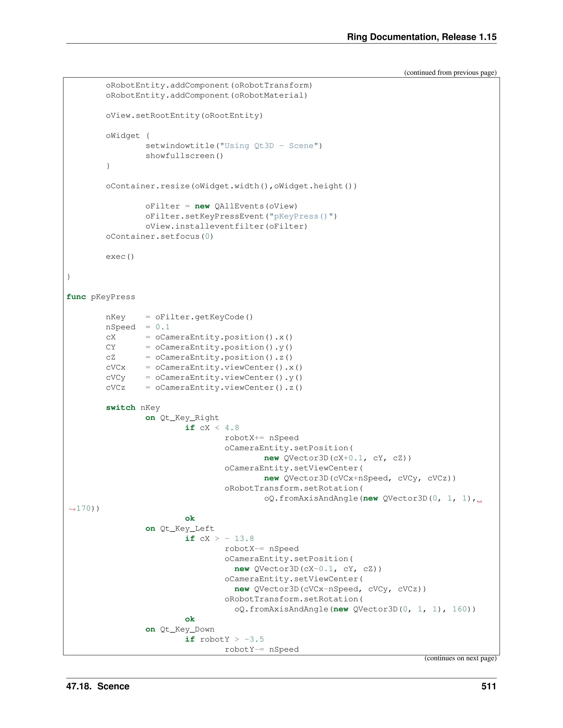Click the 'func pKeyPress' line

[101, 297]
